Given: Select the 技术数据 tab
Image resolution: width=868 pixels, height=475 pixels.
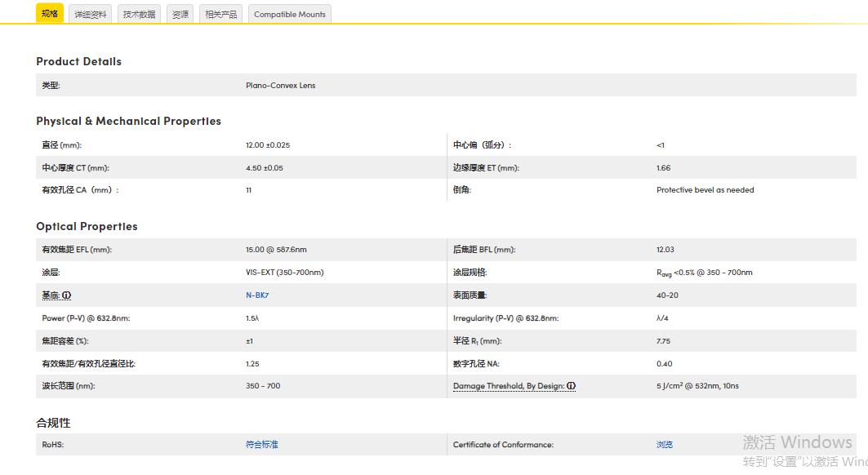Looking at the screenshot, I should (139, 14).
